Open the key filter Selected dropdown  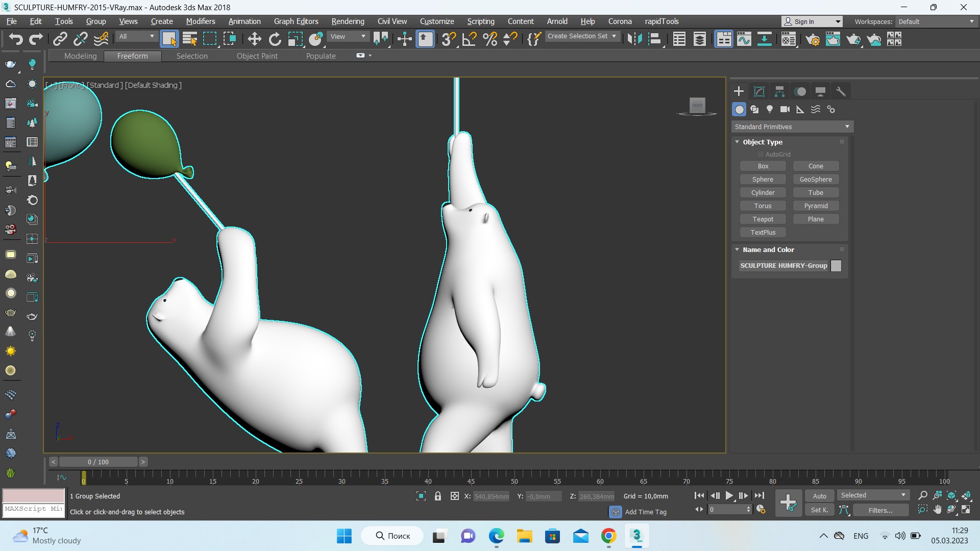[873, 495]
